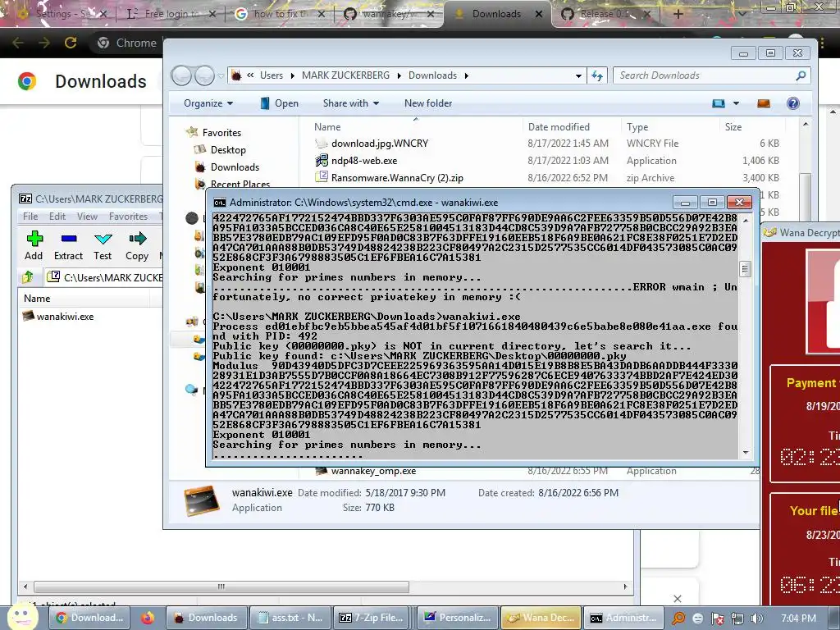Image resolution: width=840 pixels, height=630 pixels.
Task: Select ndp48-web.exe file
Action: [363, 161]
